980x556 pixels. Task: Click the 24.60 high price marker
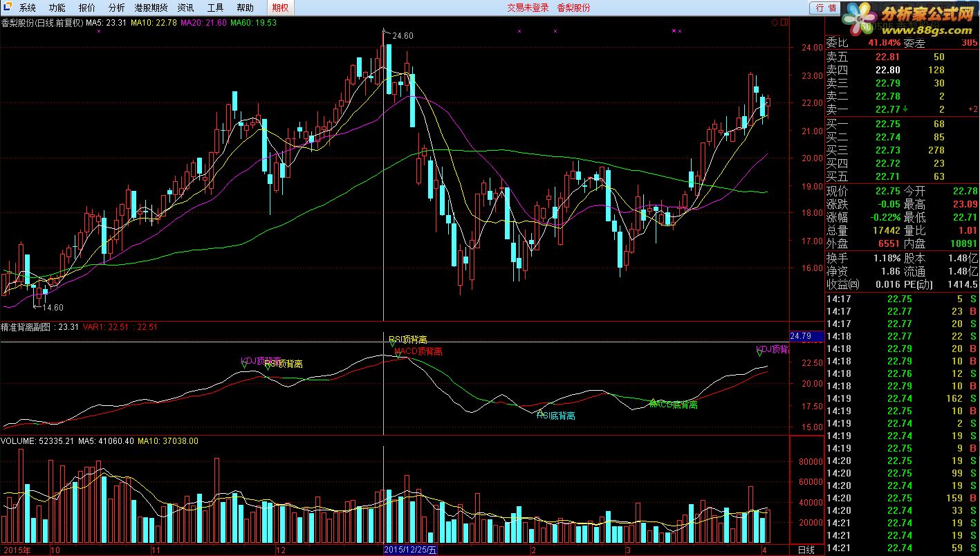402,36
